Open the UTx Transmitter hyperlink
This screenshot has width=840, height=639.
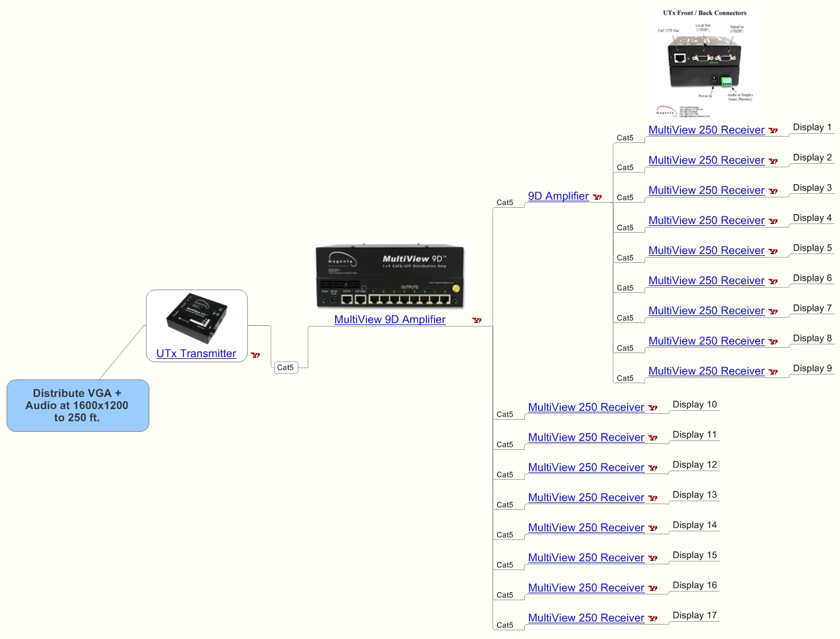(197, 353)
